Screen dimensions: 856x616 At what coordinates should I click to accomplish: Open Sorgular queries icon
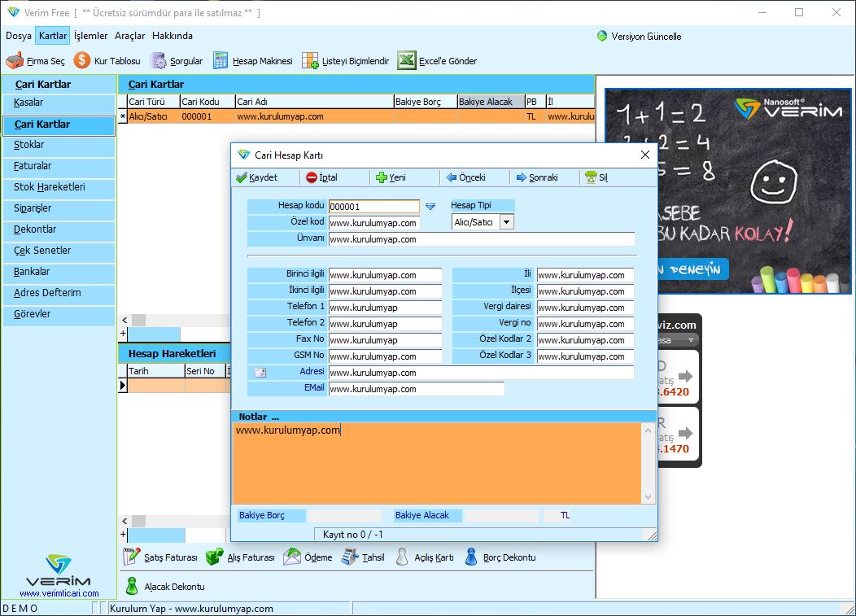point(159,60)
